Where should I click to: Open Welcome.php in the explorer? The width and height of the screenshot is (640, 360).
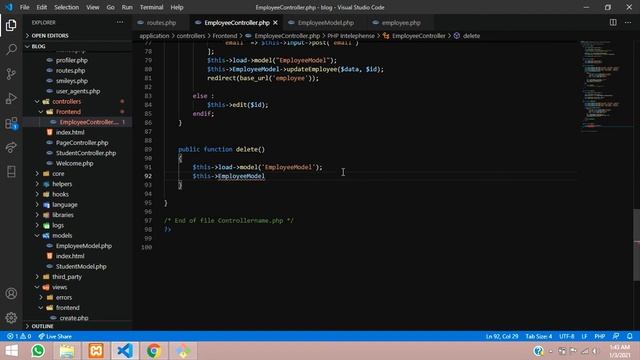pos(75,163)
